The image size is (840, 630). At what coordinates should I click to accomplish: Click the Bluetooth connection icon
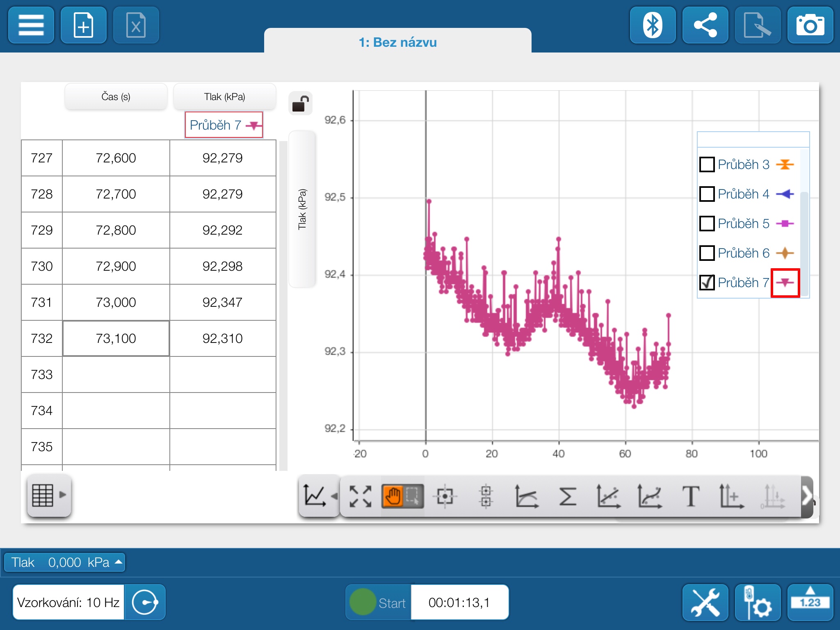click(653, 25)
